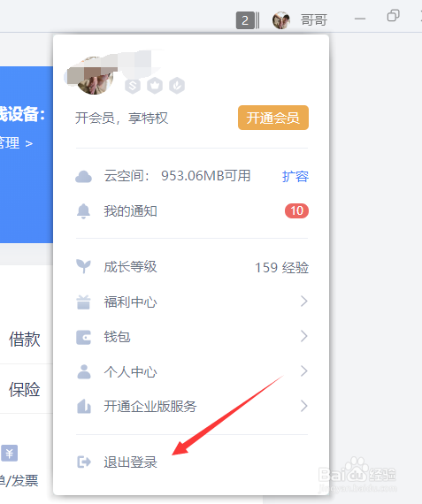Click 退出登录 to log out
The width and height of the screenshot is (422, 504).
130,462
